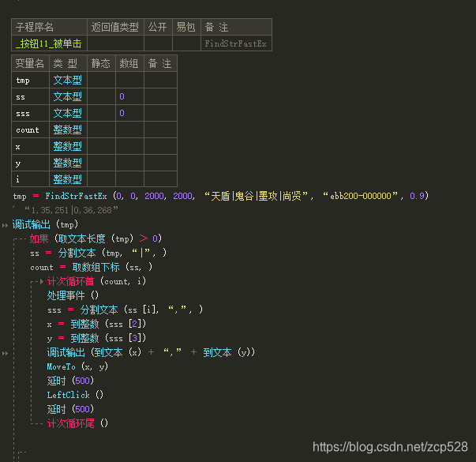Click the string "天盾|鬼谷|墨攻|尚贤"
The height and width of the screenshot is (462, 476).
click(257, 196)
